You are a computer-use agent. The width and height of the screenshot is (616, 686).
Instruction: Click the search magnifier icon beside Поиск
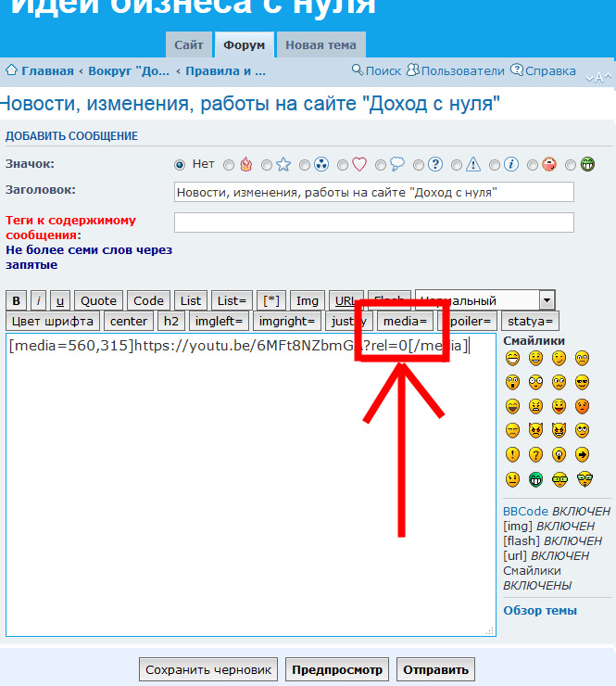point(358,70)
